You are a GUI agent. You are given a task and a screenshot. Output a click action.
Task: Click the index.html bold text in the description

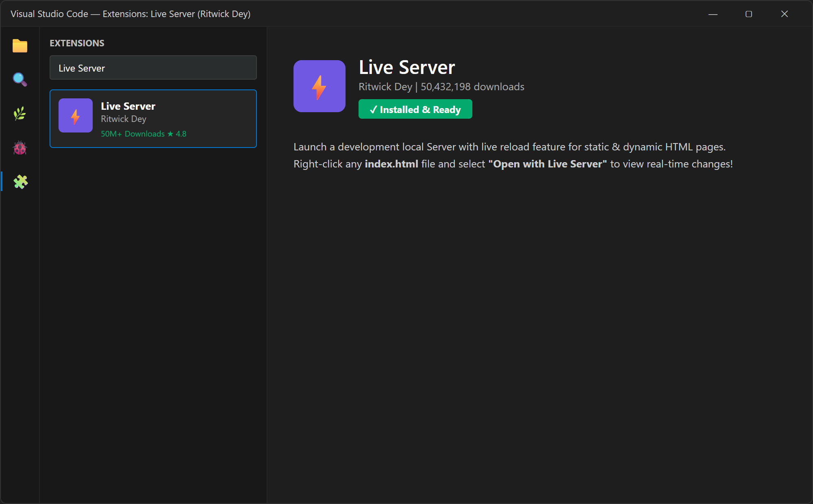391,164
